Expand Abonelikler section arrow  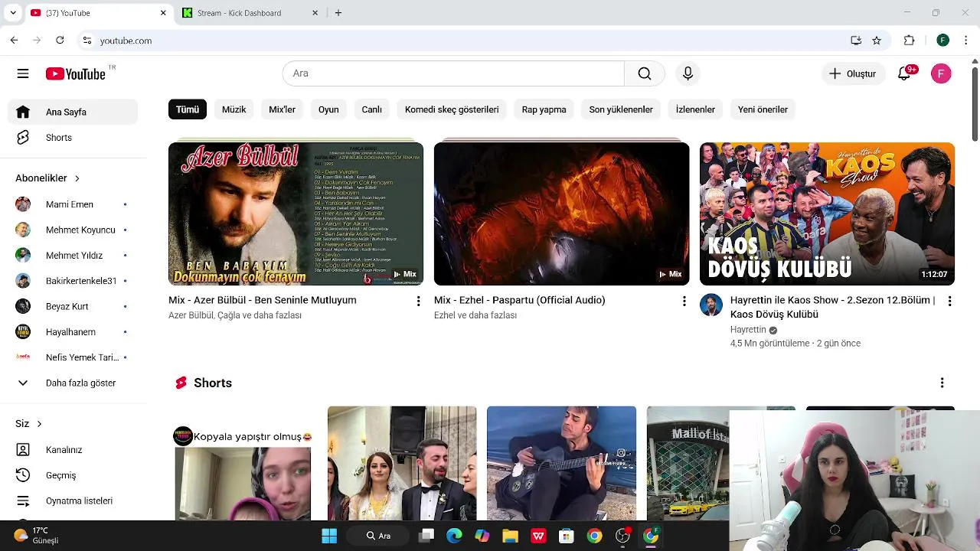point(77,178)
